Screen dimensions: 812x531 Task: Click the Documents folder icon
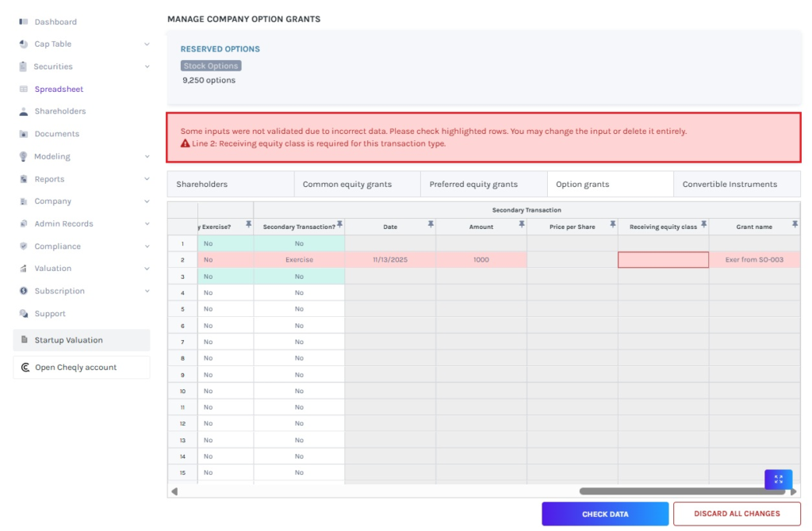[24, 134]
